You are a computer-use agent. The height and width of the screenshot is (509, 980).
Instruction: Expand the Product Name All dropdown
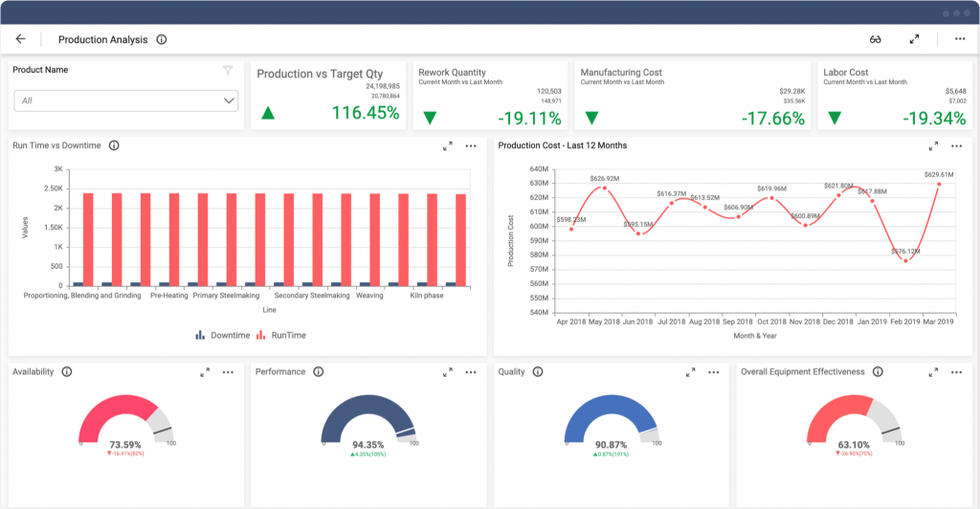126,100
